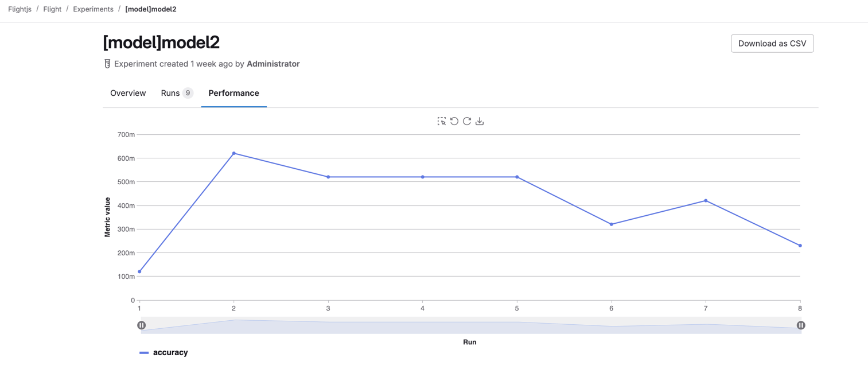The height and width of the screenshot is (373, 868).
Task: Click the data point at run 2 peak
Action: click(x=233, y=153)
